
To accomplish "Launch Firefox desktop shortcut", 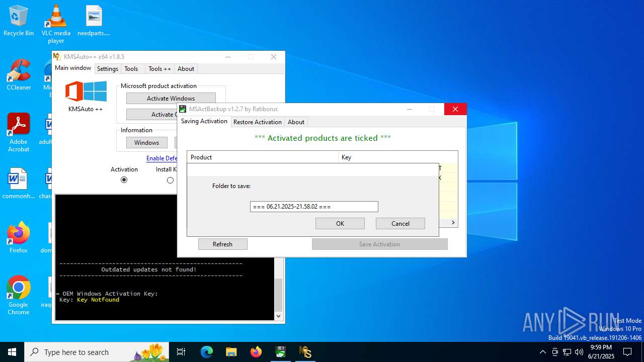I will (x=19, y=238).
